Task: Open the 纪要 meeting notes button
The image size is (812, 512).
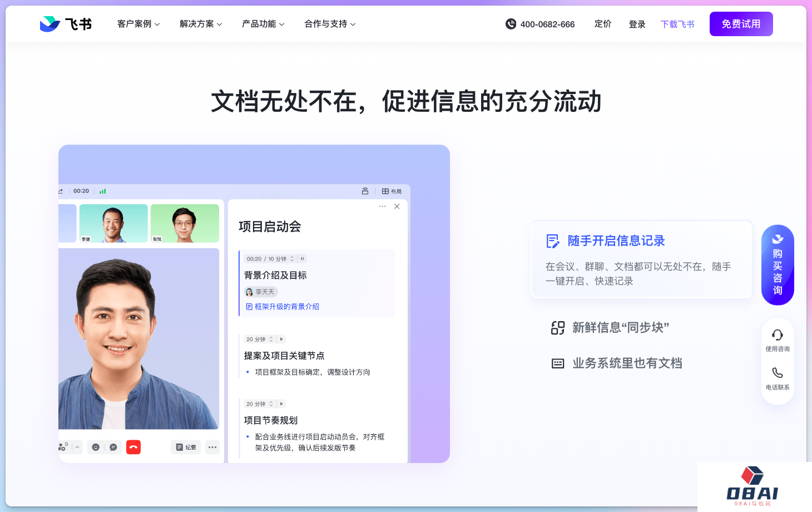Action: pyautogui.click(x=186, y=447)
